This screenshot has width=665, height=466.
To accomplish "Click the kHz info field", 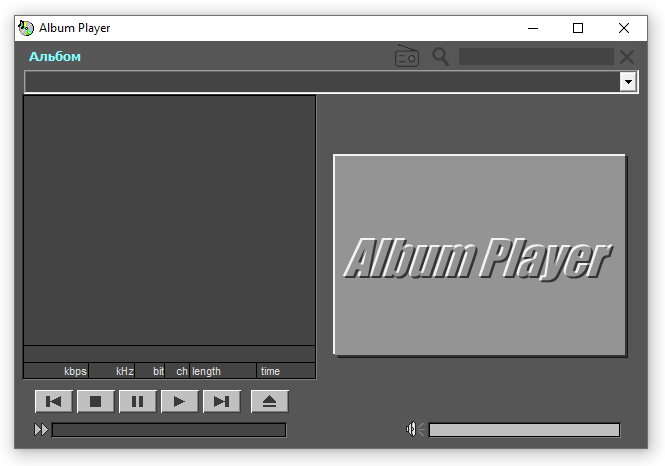I will pyautogui.click(x=112, y=371).
